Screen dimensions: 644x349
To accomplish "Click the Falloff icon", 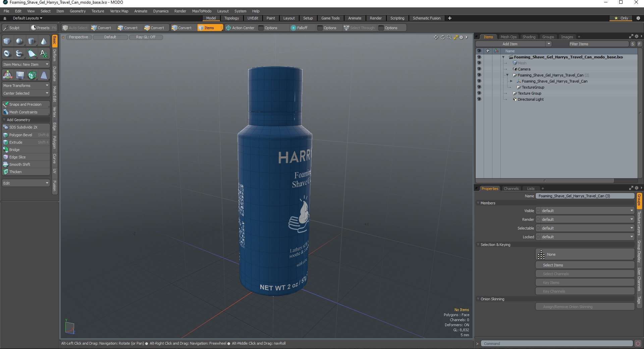I will pyautogui.click(x=293, y=28).
